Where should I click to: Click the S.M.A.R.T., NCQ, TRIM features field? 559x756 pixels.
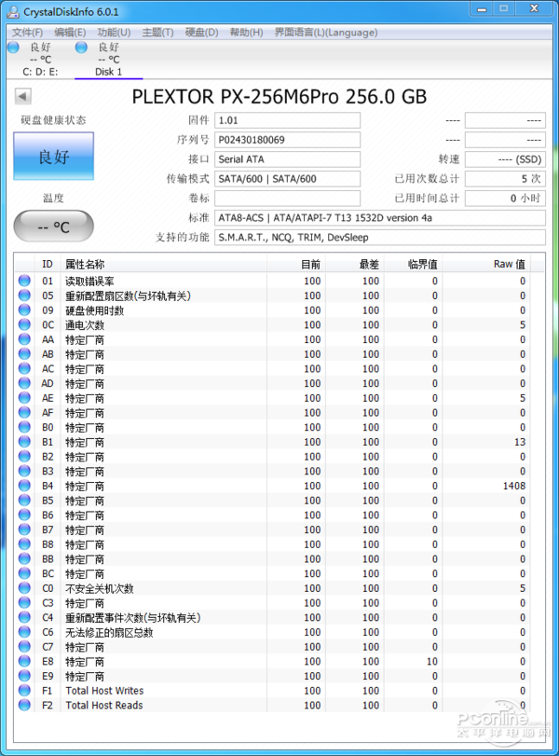coord(380,237)
